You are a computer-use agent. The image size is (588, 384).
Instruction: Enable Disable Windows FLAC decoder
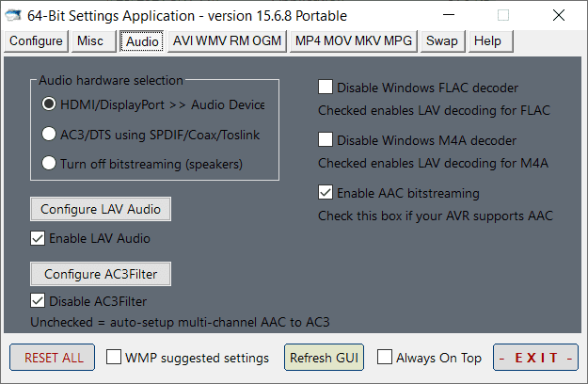pyautogui.click(x=326, y=88)
